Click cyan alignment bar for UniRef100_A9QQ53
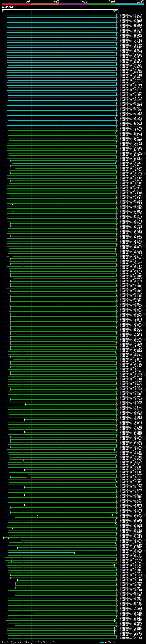Image resolution: width=146 pixels, height=644 pixels. pyautogui.click(x=64, y=163)
